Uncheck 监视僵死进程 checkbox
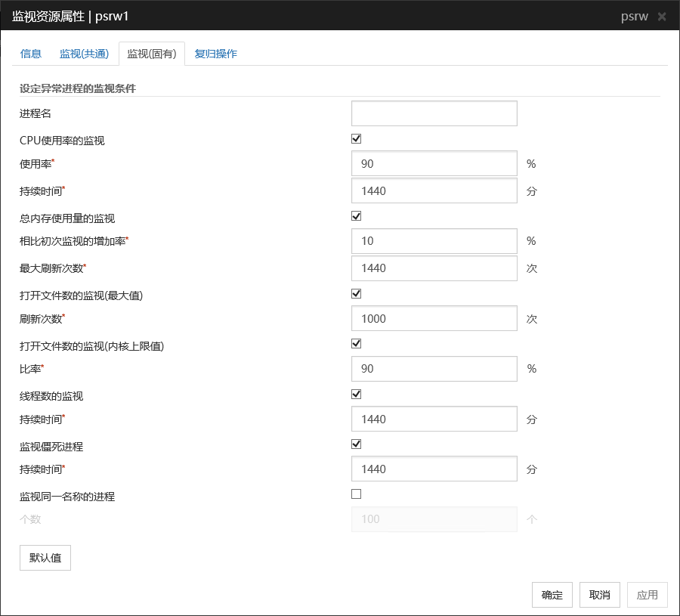Image resolution: width=680 pixels, height=616 pixels. tap(357, 444)
